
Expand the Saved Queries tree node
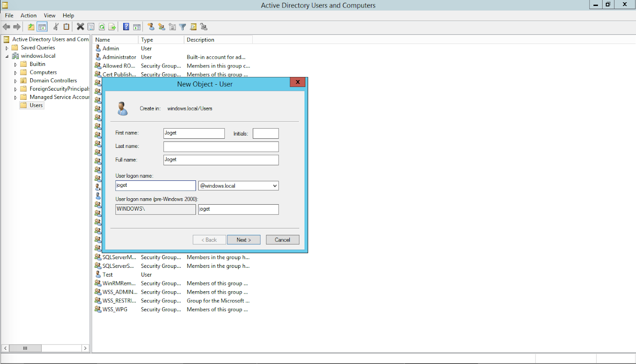(x=7, y=48)
